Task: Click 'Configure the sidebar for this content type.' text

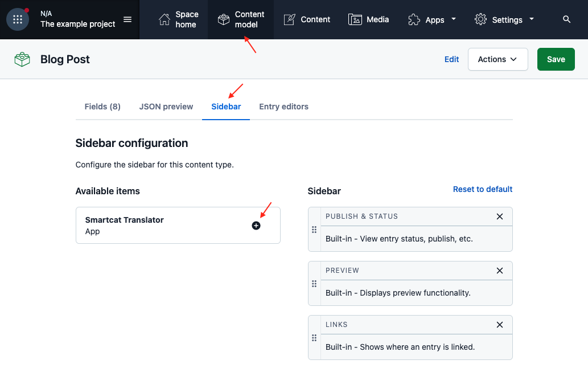Action: pyautogui.click(x=154, y=165)
